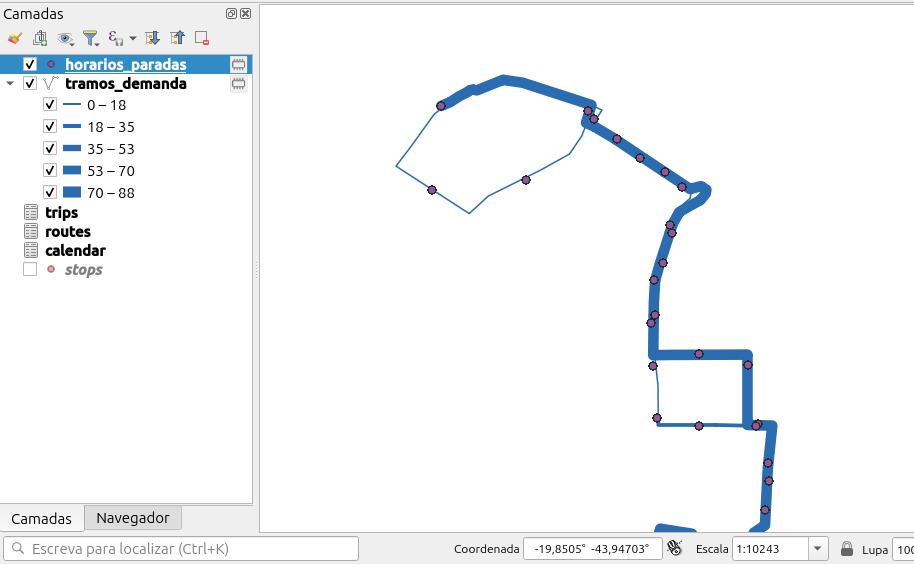Open the Escala dropdown arrow

[818, 549]
